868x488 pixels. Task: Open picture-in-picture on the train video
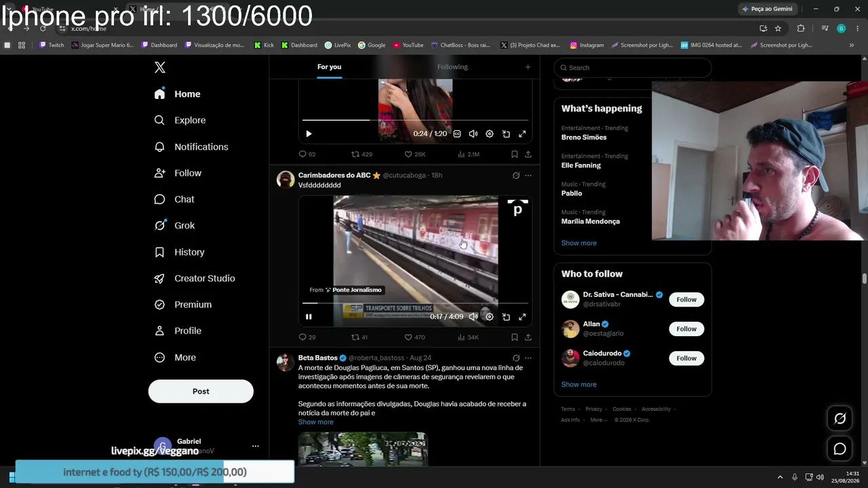506,317
